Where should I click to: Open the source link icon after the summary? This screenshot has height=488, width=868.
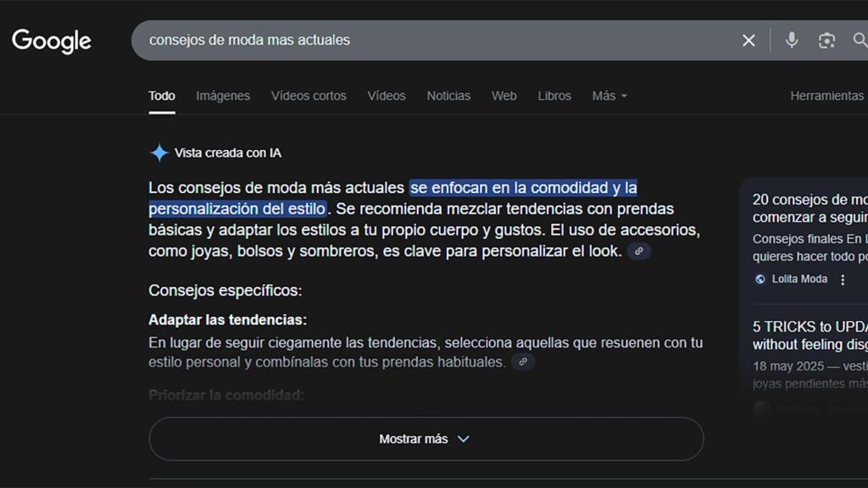click(639, 251)
